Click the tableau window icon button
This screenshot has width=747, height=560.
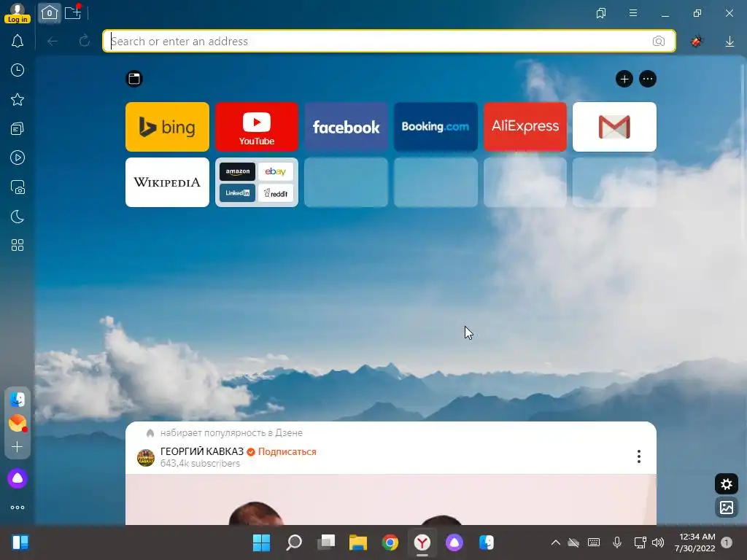(x=134, y=79)
